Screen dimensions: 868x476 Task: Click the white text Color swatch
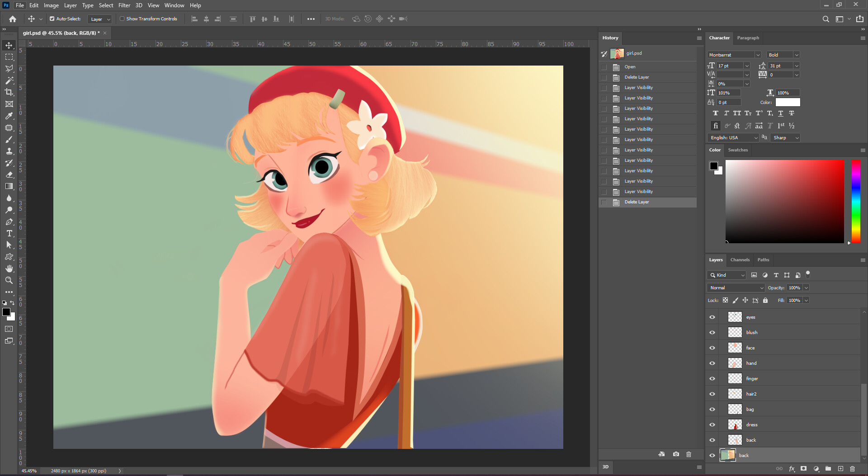[788, 103]
